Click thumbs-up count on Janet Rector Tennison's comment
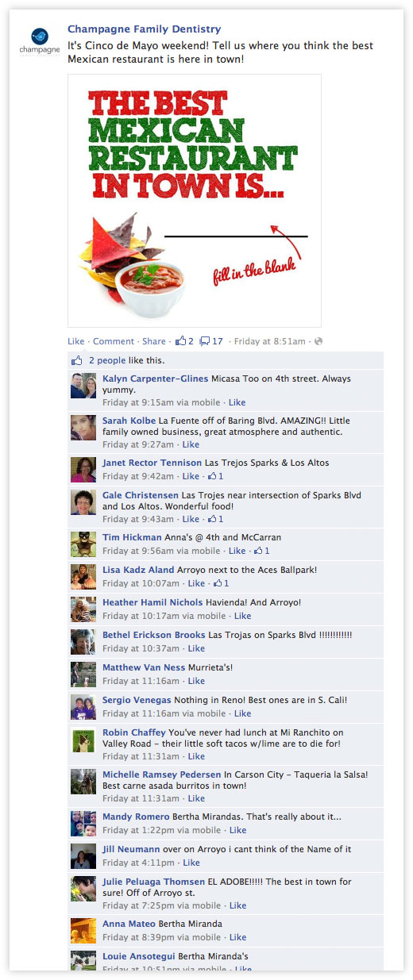413x980 pixels. tap(215, 476)
